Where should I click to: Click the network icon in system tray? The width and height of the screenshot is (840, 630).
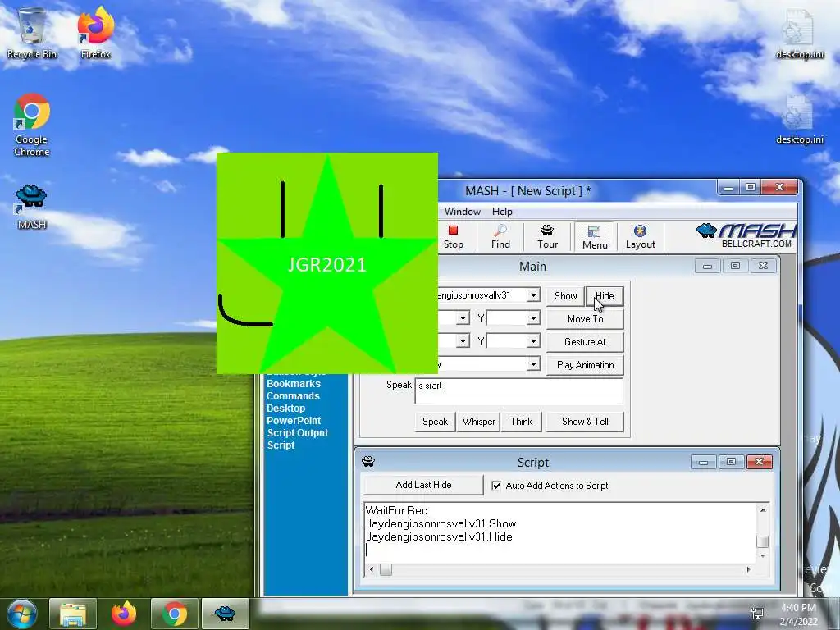757,614
